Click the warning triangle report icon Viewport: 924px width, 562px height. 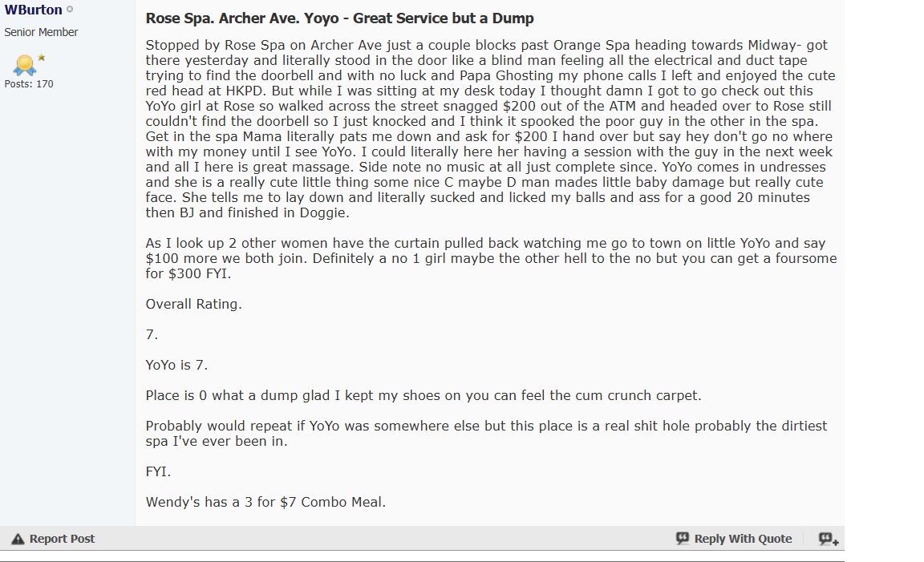click(18, 539)
